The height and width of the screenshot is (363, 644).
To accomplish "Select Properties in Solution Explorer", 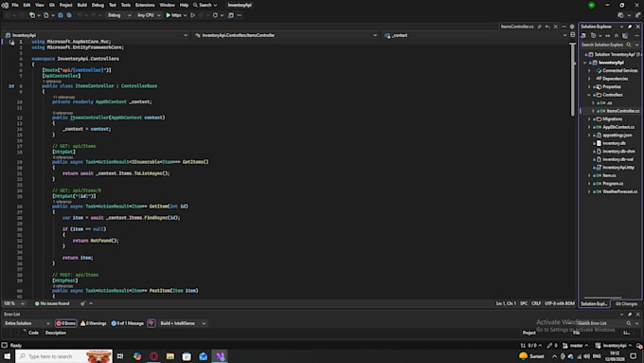I will tap(612, 87).
